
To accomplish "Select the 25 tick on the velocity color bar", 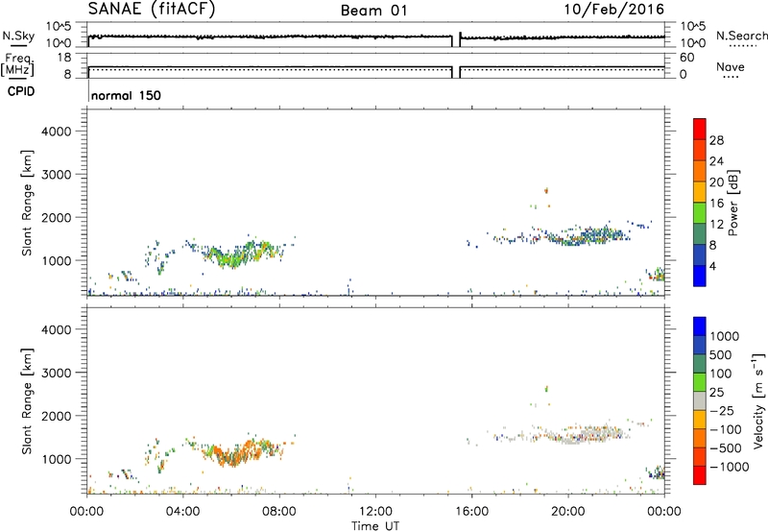I will (x=716, y=393).
